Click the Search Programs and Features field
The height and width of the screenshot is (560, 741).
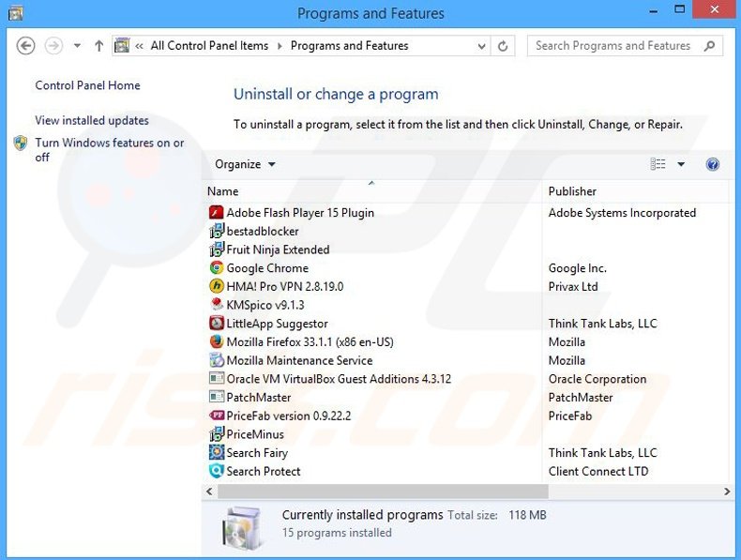click(x=625, y=46)
